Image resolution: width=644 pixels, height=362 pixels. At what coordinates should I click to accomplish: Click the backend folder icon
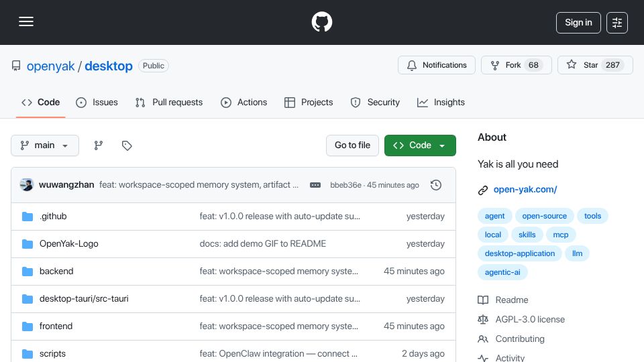coord(28,271)
